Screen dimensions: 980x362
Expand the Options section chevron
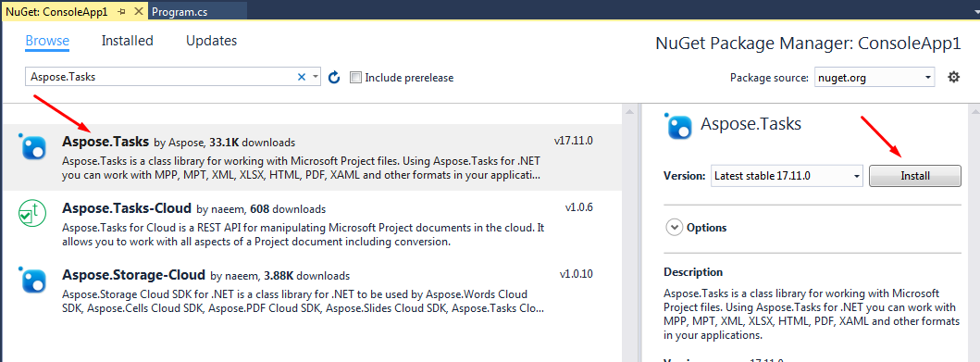674,228
